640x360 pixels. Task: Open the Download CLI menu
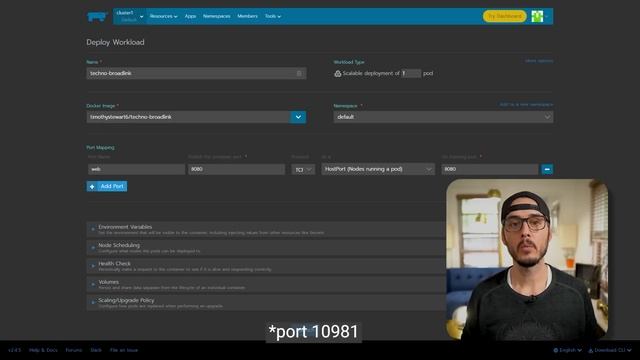(610, 350)
